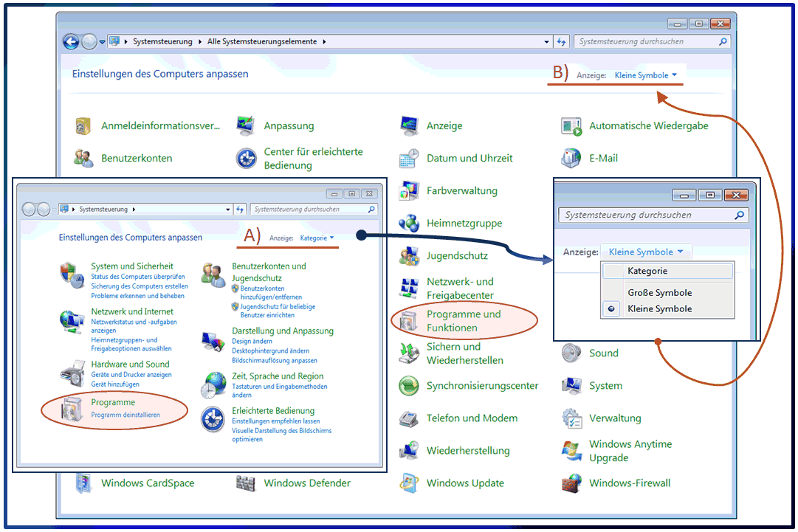Click the Sound speaker icon

pyautogui.click(x=571, y=353)
